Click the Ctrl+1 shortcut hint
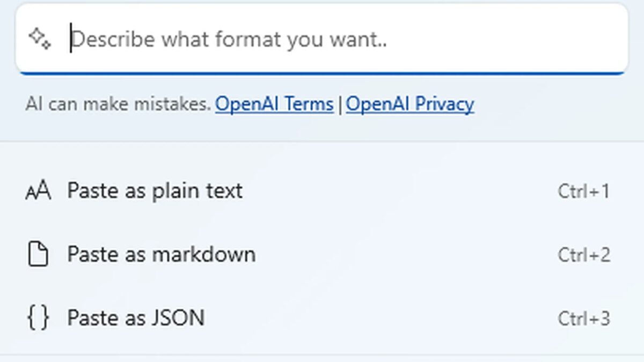The image size is (644, 362). [583, 191]
